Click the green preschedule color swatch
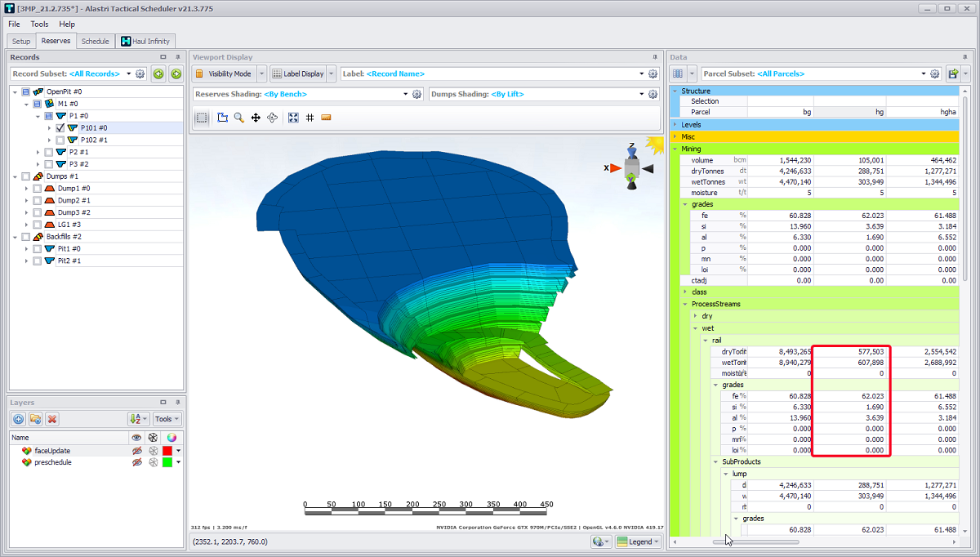Viewport: 980px width, 557px height. click(x=167, y=463)
